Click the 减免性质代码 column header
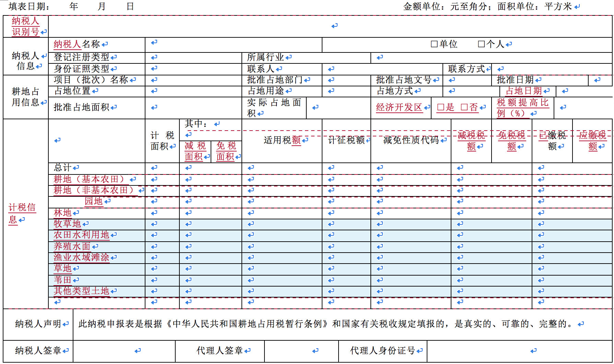 coord(411,140)
